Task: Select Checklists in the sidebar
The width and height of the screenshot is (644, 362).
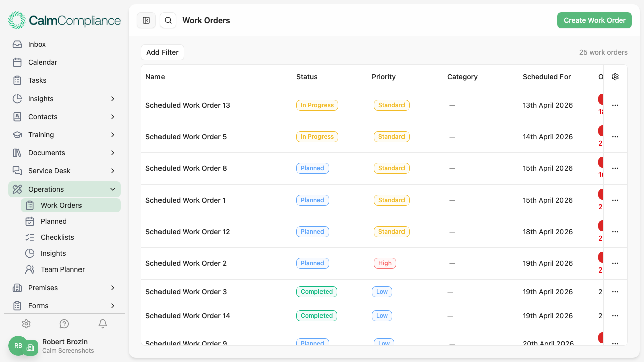Action: tap(70, 237)
